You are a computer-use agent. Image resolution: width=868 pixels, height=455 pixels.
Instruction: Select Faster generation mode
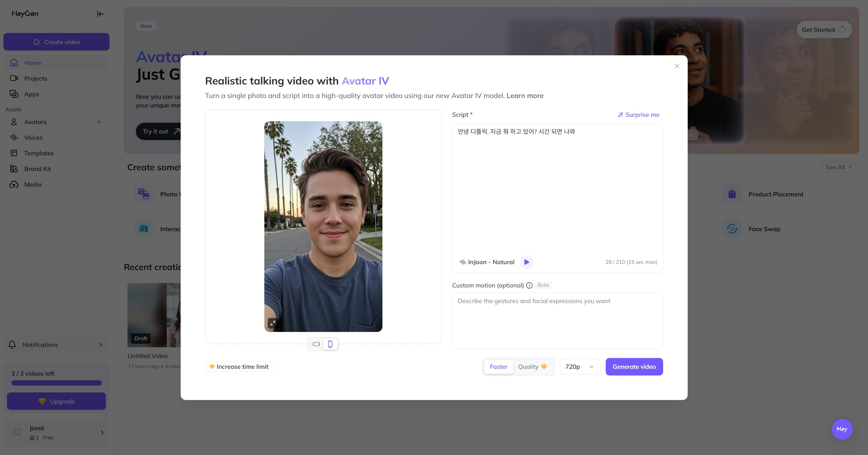(498, 367)
